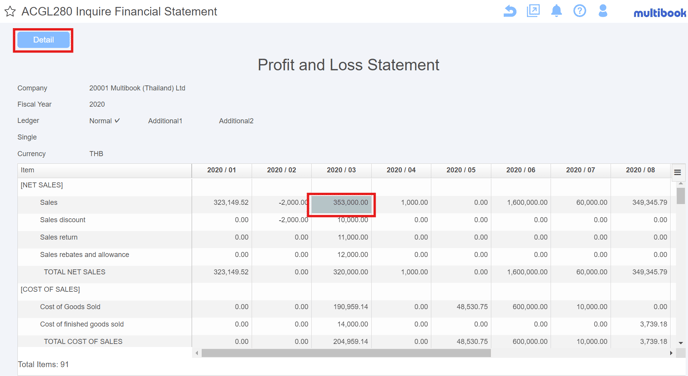Image resolution: width=688 pixels, height=376 pixels.
Task: Select the Additional1 ledger option
Action: [x=165, y=121]
